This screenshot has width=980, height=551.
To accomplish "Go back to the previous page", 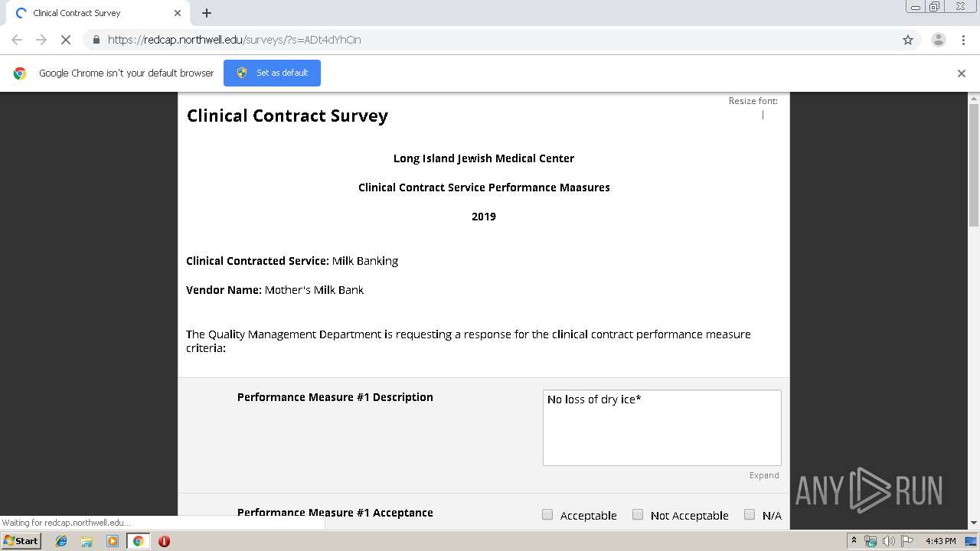I will (x=17, y=40).
